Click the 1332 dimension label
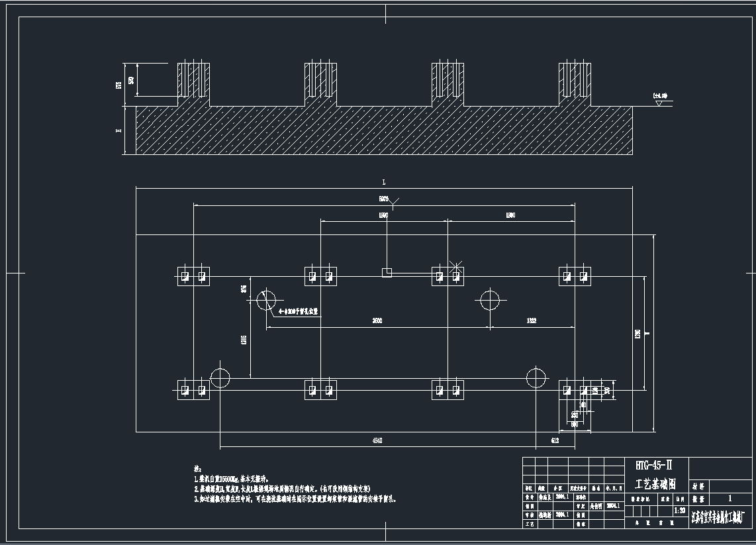This screenshot has width=756, height=545. point(532,321)
